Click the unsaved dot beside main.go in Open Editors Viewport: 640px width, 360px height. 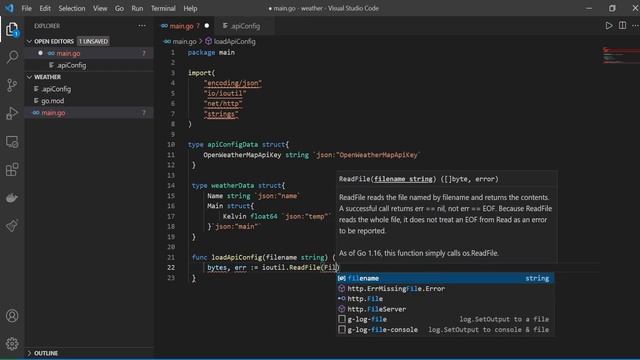40,53
